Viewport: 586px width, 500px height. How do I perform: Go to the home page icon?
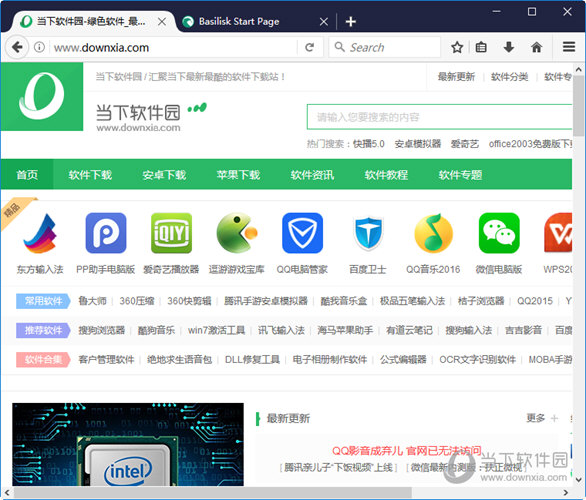point(536,47)
